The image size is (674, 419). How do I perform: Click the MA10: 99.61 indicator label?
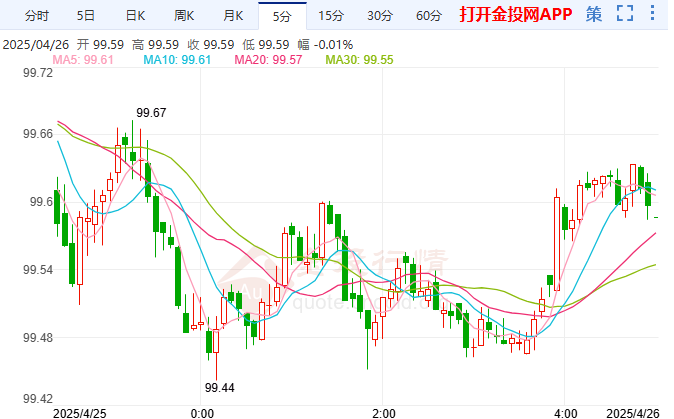(177, 60)
